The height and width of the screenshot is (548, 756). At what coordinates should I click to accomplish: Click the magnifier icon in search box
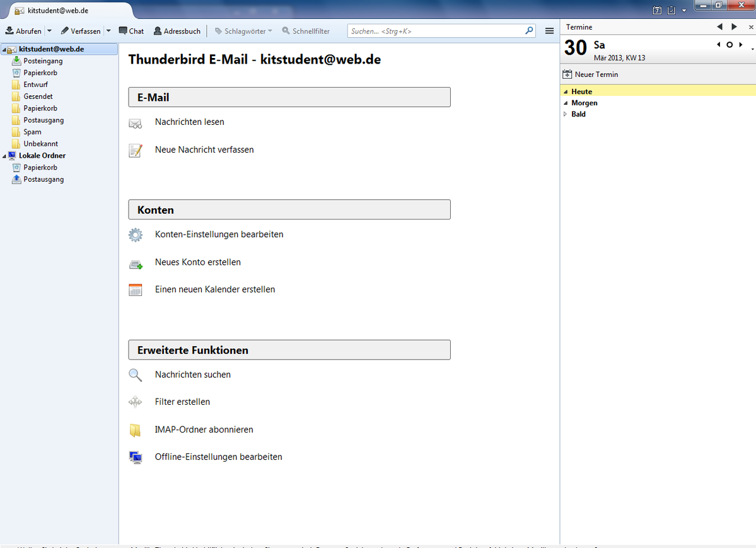tap(529, 30)
